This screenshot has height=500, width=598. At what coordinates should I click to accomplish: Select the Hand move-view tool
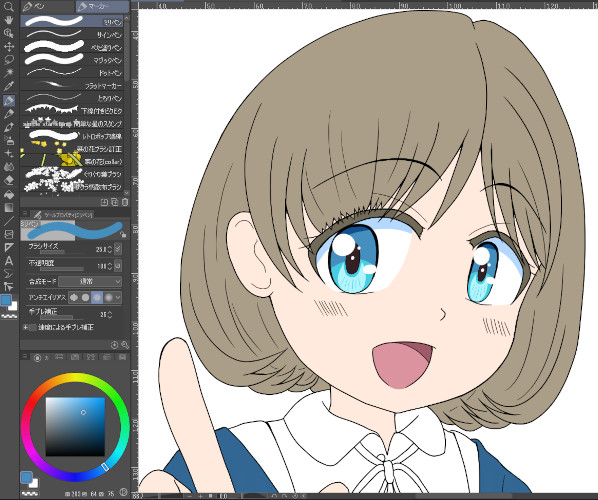pyautogui.click(x=8, y=20)
